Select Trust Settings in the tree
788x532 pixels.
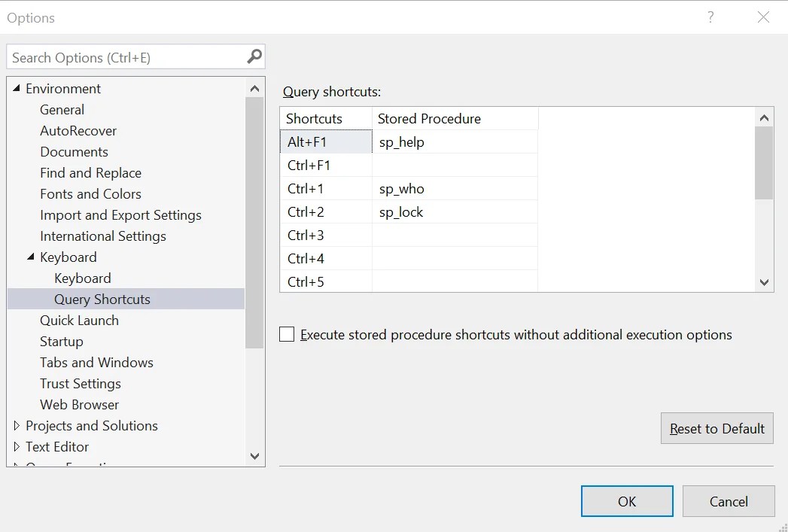point(80,383)
